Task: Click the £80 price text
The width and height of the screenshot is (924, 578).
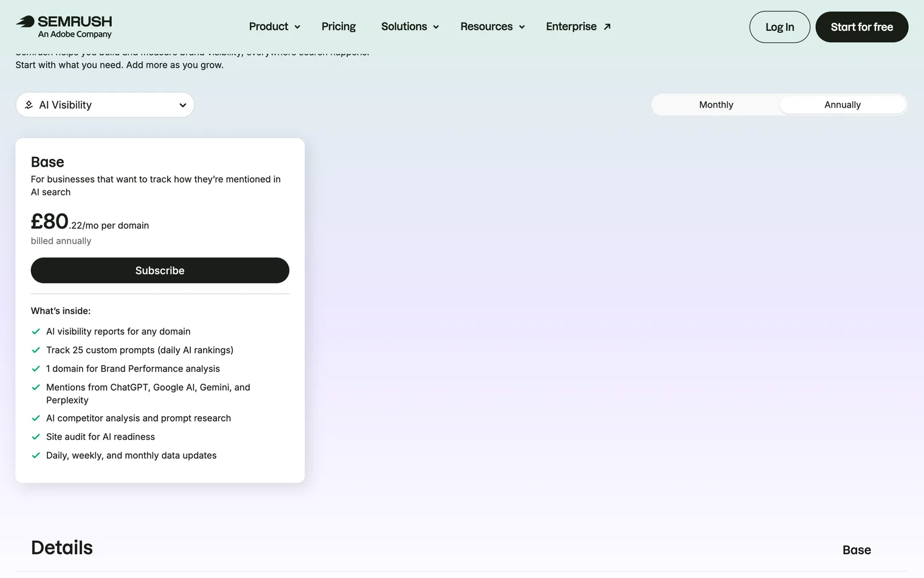Action: point(50,221)
